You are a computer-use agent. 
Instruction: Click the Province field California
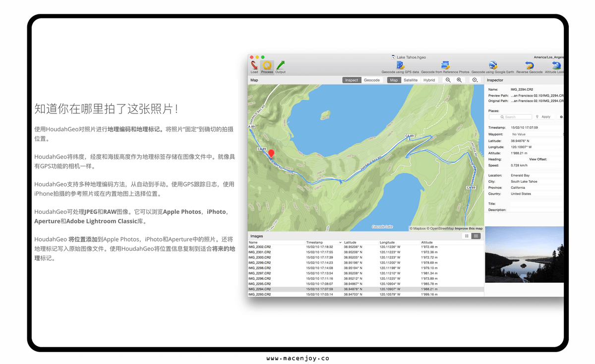518,188
